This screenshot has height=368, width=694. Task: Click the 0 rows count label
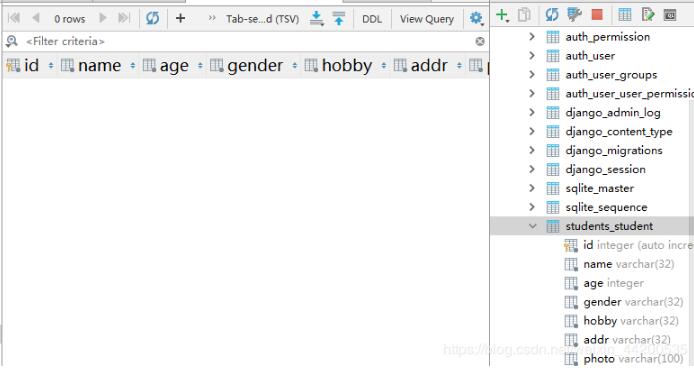69,19
